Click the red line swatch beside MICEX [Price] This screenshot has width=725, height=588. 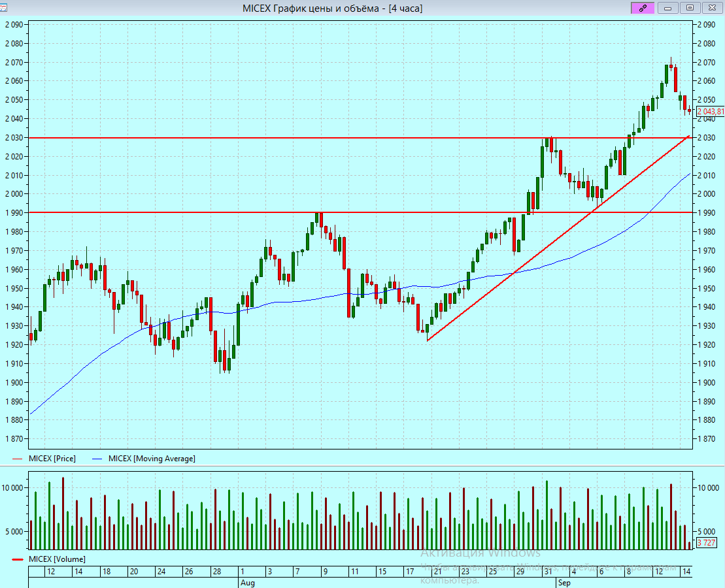[17, 459]
